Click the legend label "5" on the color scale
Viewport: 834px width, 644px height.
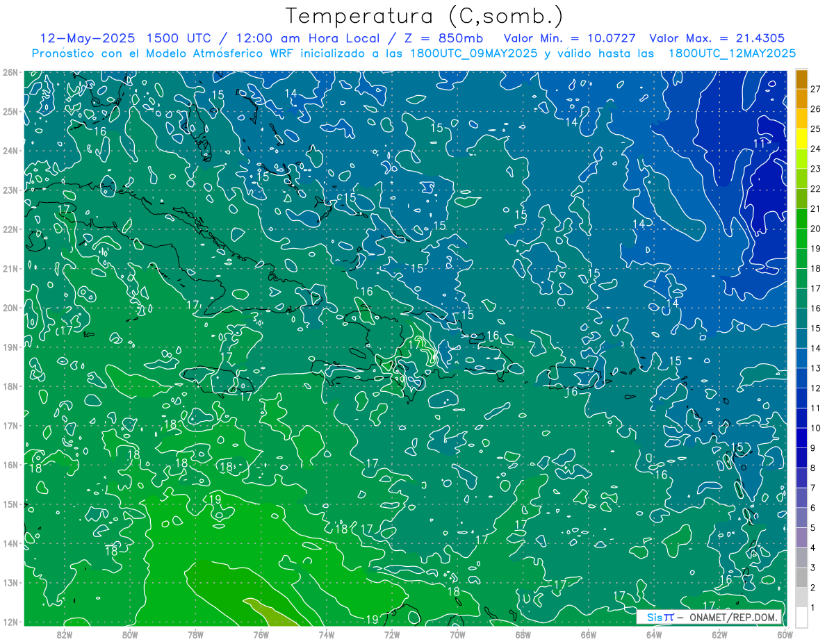812,528
